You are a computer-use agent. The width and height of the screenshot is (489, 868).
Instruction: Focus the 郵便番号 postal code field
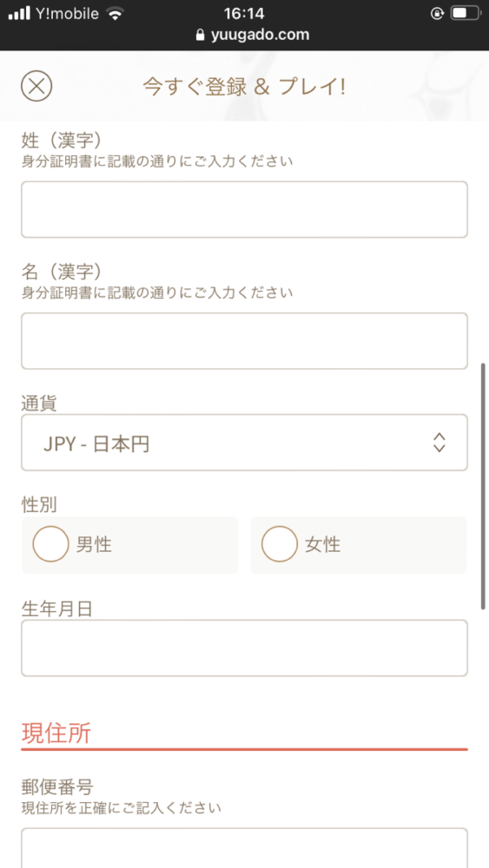tap(244, 848)
